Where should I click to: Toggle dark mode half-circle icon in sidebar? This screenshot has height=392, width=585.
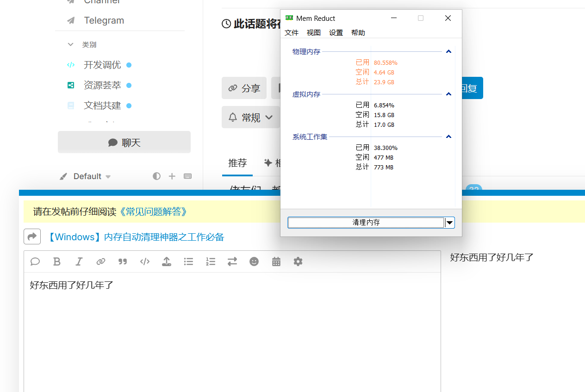click(x=157, y=176)
